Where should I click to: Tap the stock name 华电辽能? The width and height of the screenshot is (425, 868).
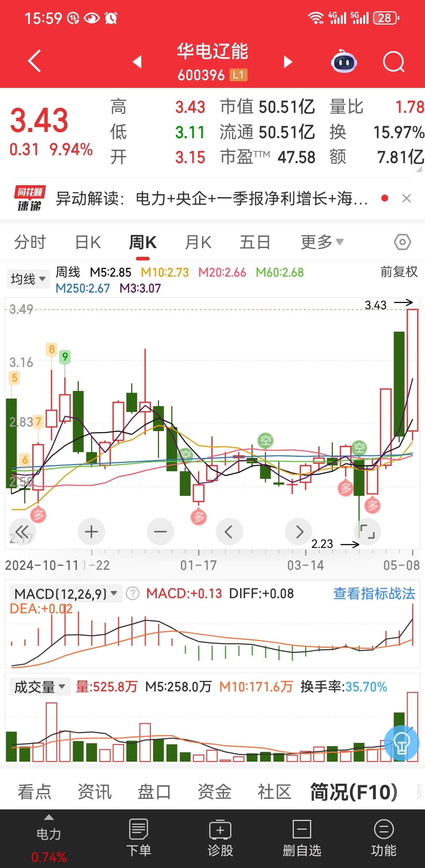coord(212,51)
